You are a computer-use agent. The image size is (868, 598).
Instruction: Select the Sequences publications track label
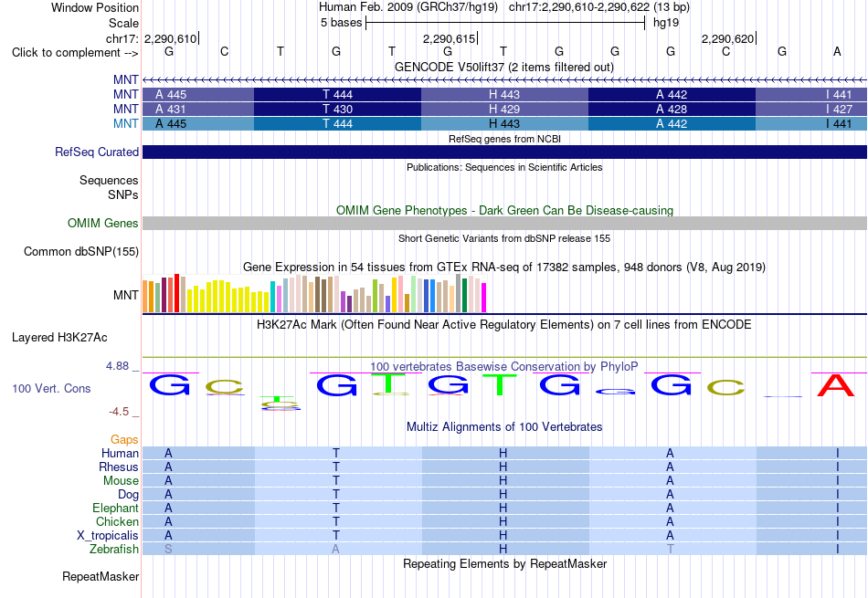pyautogui.click(x=109, y=181)
